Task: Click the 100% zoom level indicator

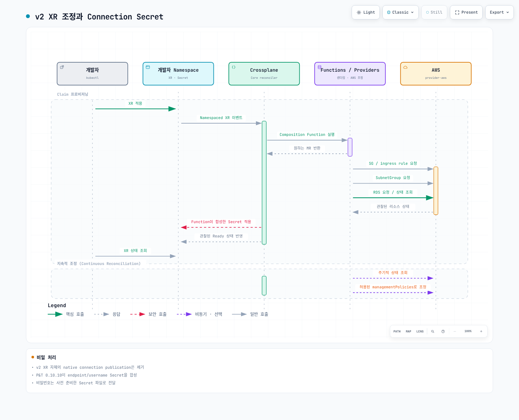Action: 468,331
